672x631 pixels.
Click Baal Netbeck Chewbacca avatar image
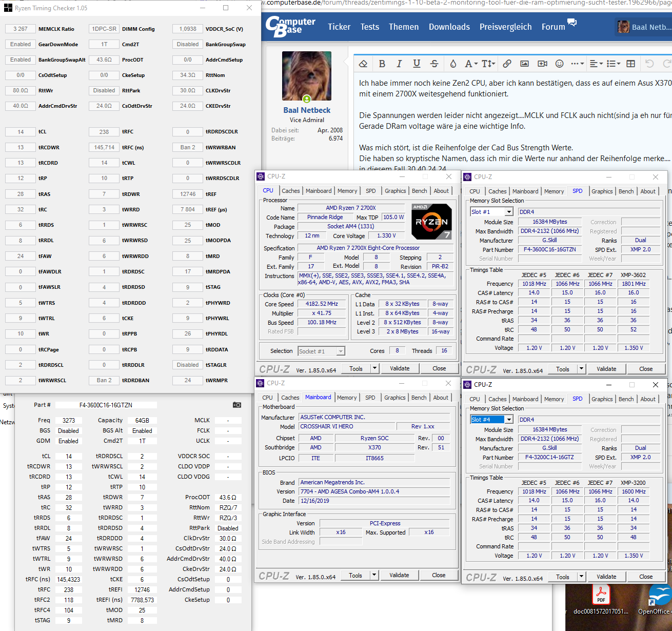point(307,76)
